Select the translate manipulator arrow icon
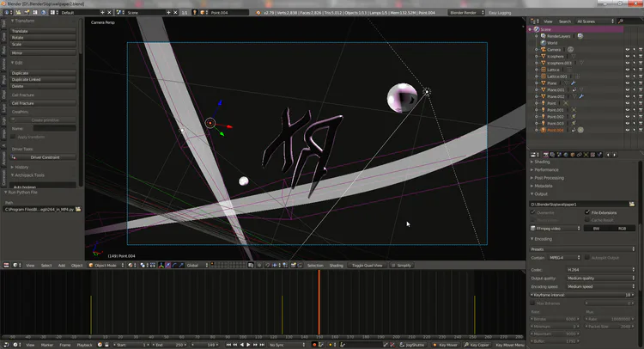644x349 pixels. (x=167, y=265)
